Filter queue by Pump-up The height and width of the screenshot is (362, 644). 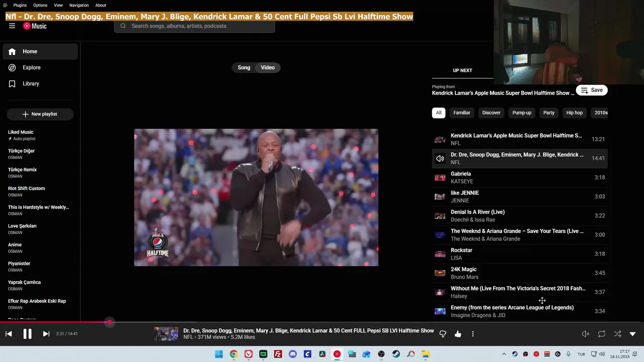pos(522,113)
